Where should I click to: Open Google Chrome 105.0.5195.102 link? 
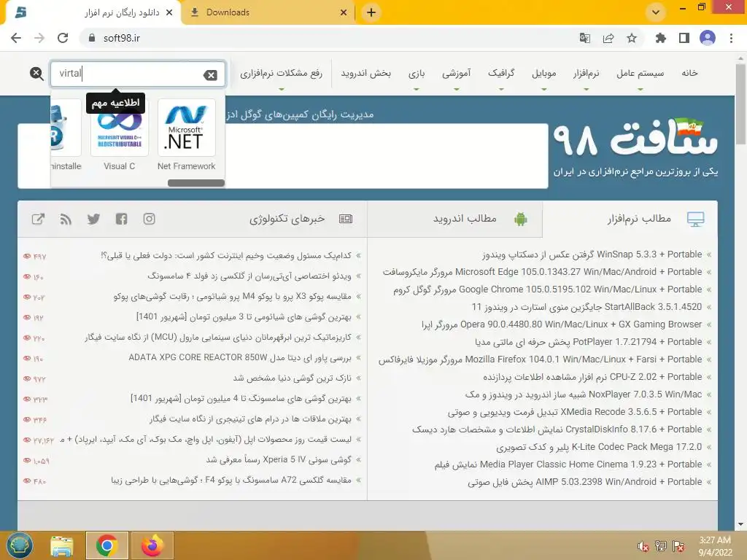(547, 289)
